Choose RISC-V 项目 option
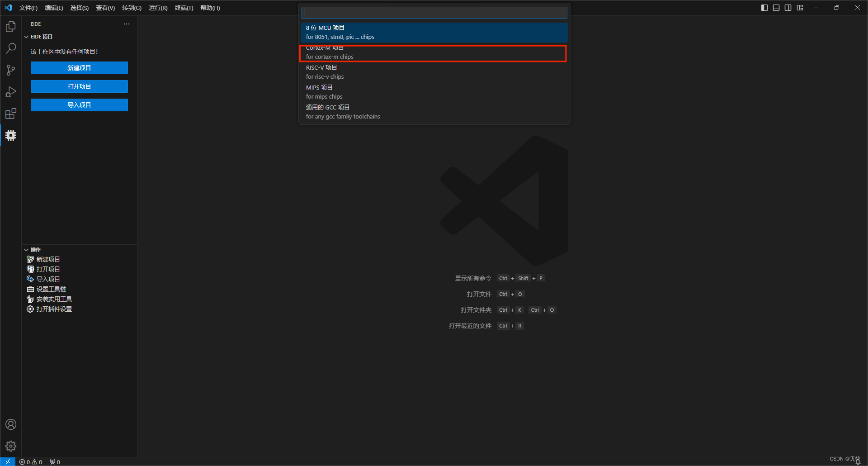This screenshot has width=868, height=466. point(434,72)
